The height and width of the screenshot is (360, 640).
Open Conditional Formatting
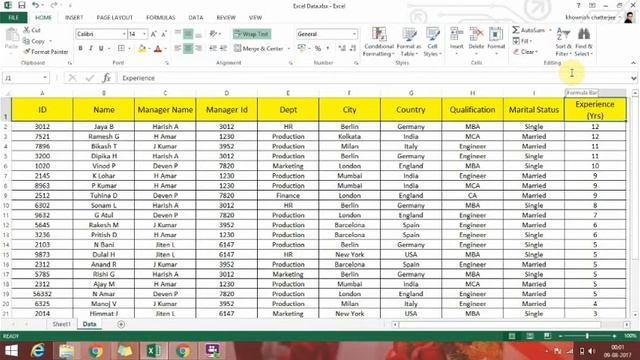pyautogui.click(x=379, y=42)
